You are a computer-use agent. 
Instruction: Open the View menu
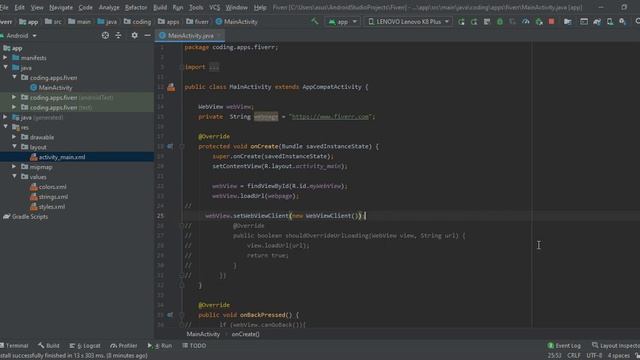point(37,7)
